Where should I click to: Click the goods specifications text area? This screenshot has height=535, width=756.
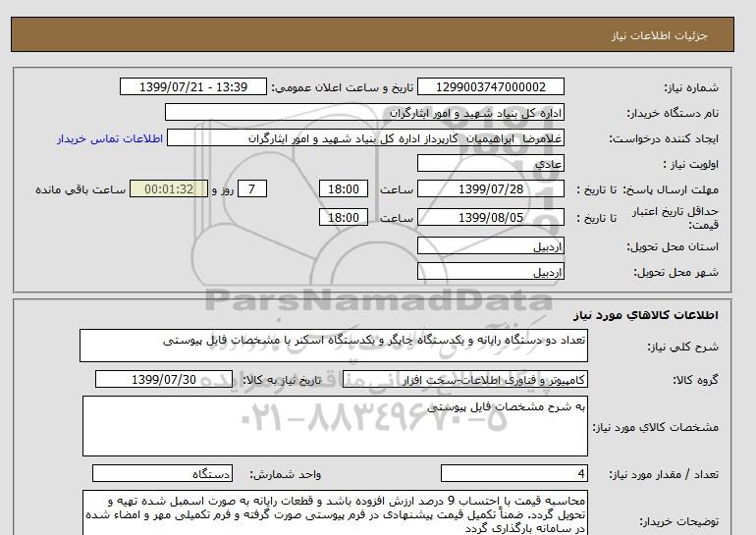click(335, 426)
